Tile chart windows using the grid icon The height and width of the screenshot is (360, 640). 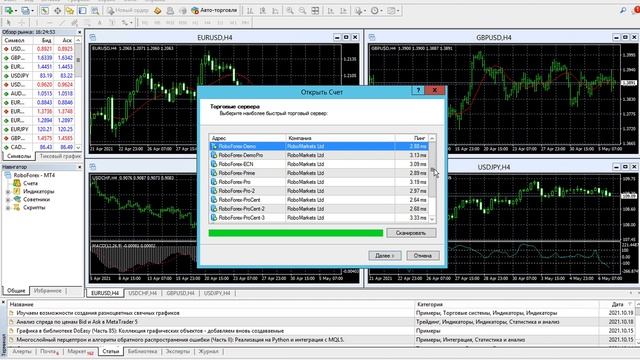[315, 11]
